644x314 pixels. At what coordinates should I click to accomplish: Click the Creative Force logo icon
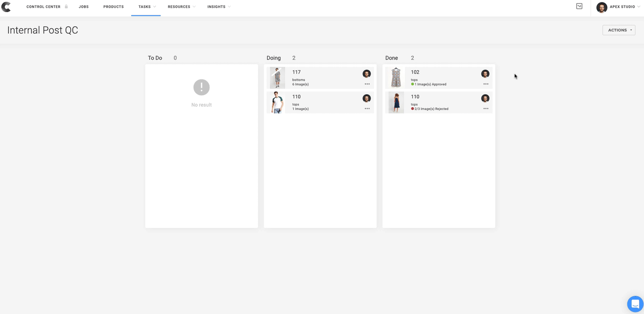(x=6, y=7)
